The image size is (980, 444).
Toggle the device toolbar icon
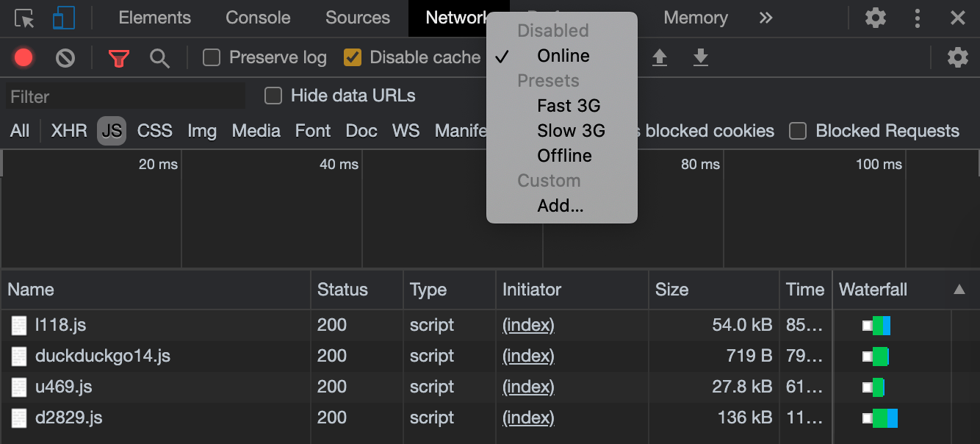tap(64, 18)
